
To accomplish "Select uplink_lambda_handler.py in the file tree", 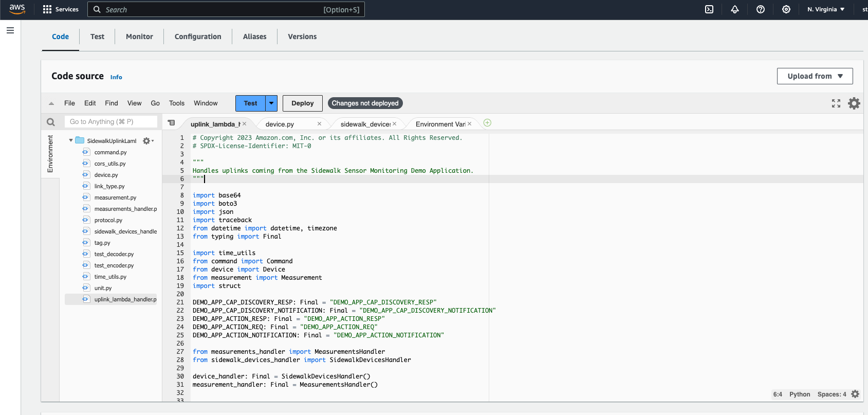I will click(111, 299).
